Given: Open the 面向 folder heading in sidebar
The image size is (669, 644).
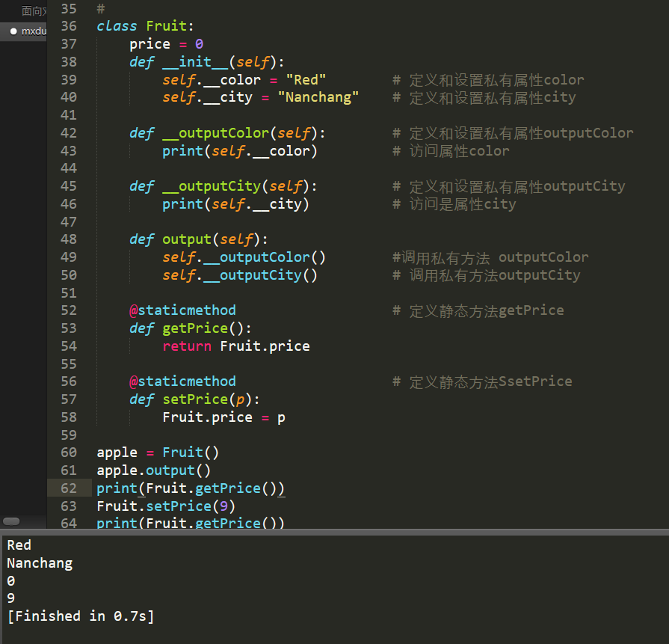Looking at the screenshot, I should pos(34,10).
